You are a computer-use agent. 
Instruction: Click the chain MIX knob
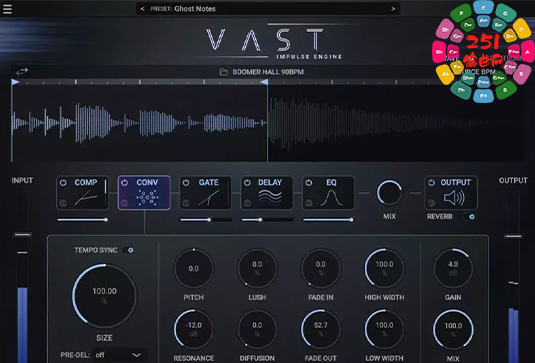click(389, 193)
